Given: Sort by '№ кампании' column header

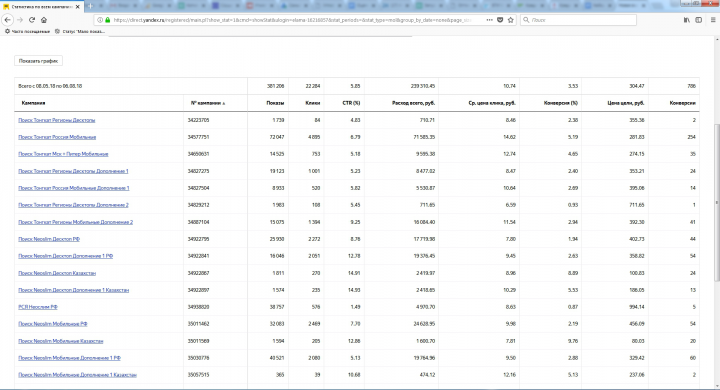Looking at the screenshot, I should pyautogui.click(x=208, y=103).
